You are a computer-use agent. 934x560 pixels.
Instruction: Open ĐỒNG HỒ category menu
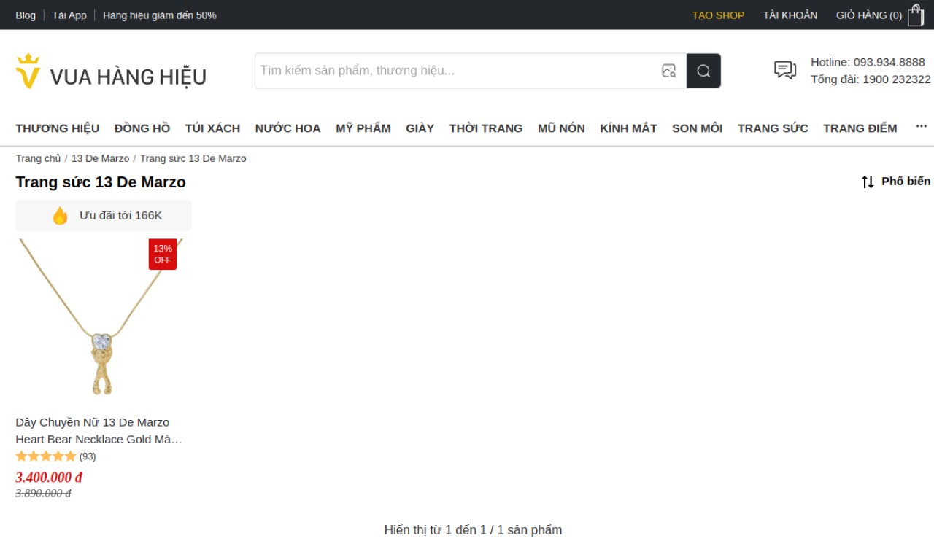pos(142,128)
